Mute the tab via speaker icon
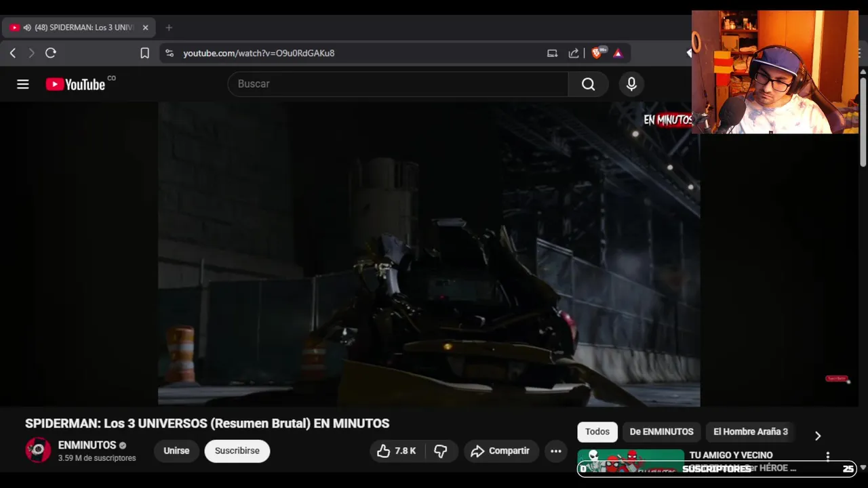 pyautogui.click(x=27, y=28)
